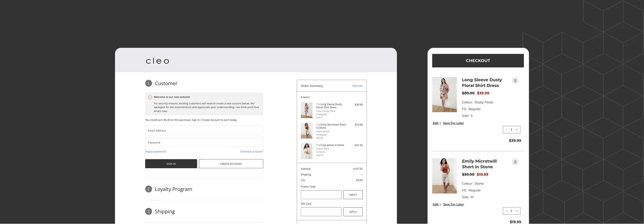Open Crop Jacket thumbnail in Order Summary

(x=306, y=151)
